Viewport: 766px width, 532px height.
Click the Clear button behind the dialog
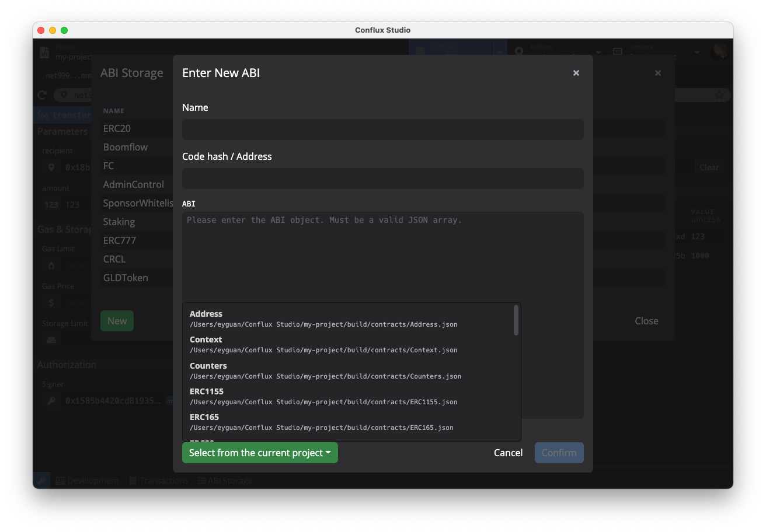[709, 167]
